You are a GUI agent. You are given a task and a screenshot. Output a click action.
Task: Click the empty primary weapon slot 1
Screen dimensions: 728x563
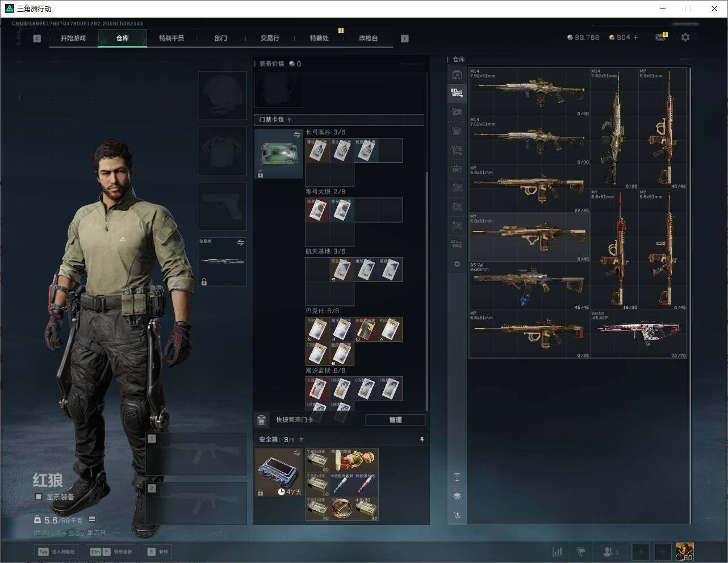point(196,454)
